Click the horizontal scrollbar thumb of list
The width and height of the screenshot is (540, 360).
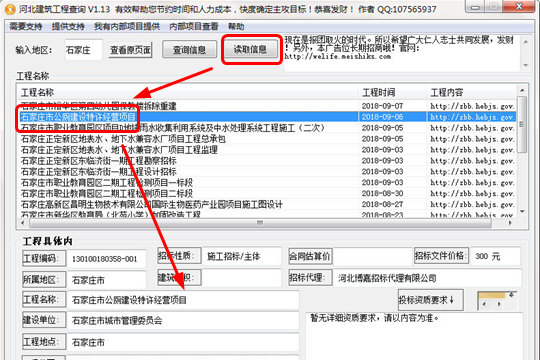(260, 223)
